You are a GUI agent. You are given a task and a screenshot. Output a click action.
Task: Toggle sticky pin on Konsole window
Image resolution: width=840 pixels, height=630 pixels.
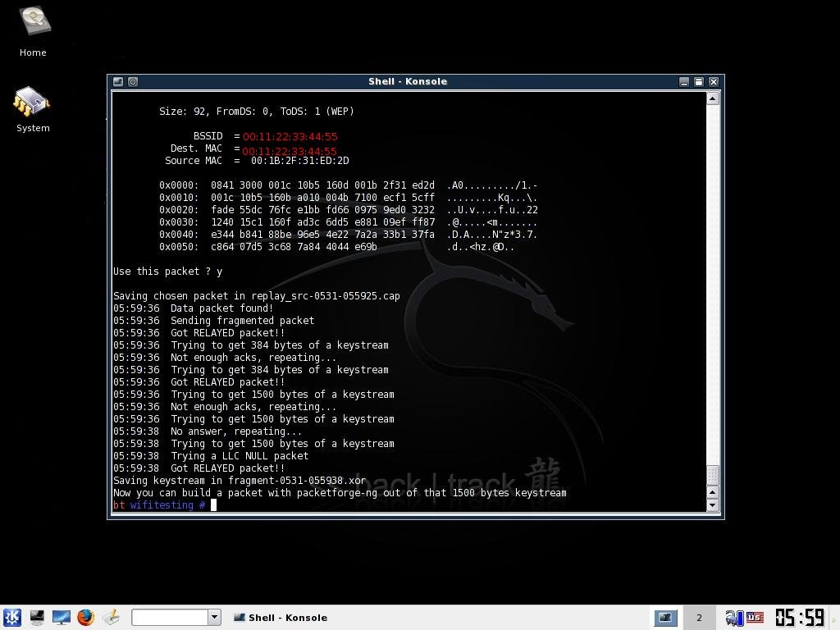tap(133, 81)
